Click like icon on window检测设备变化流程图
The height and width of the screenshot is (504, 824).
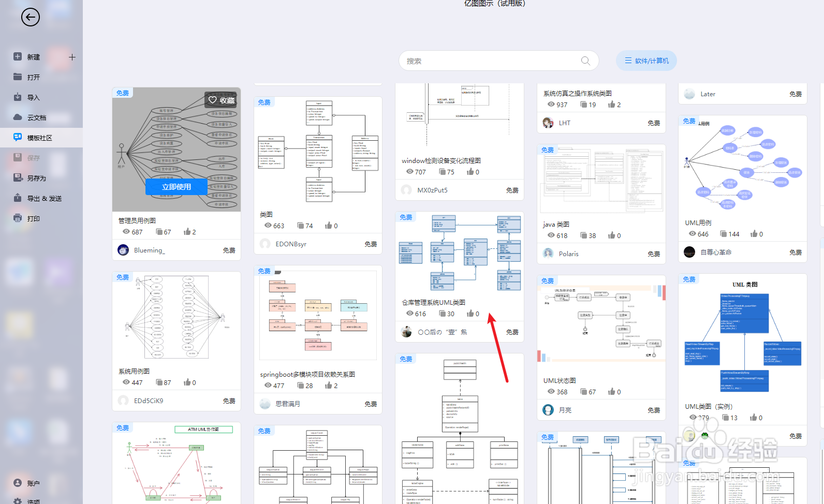(x=470, y=171)
